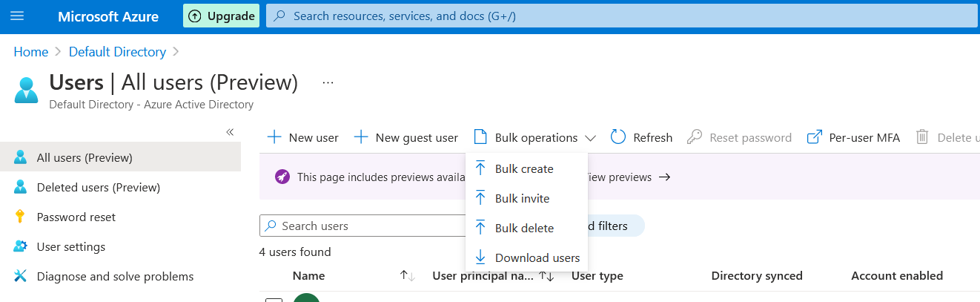The image size is (980, 302).
Task: Click the preview banner arrow link
Action: tap(665, 177)
